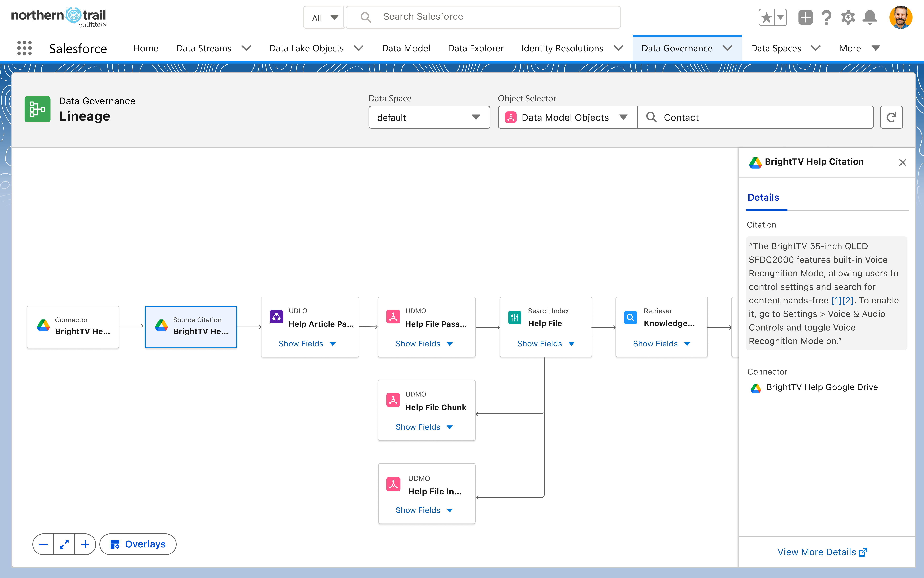
Task: Open the Data Explorer tab
Action: (x=476, y=48)
